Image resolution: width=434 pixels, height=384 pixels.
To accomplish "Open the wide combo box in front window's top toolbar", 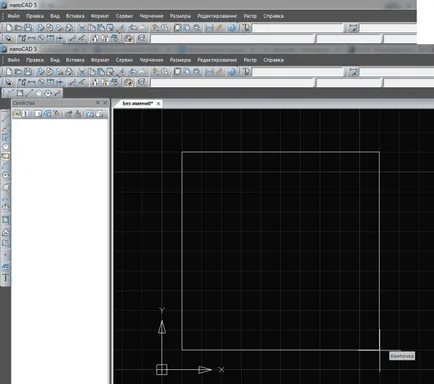I will pyautogui.click(x=298, y=72).
